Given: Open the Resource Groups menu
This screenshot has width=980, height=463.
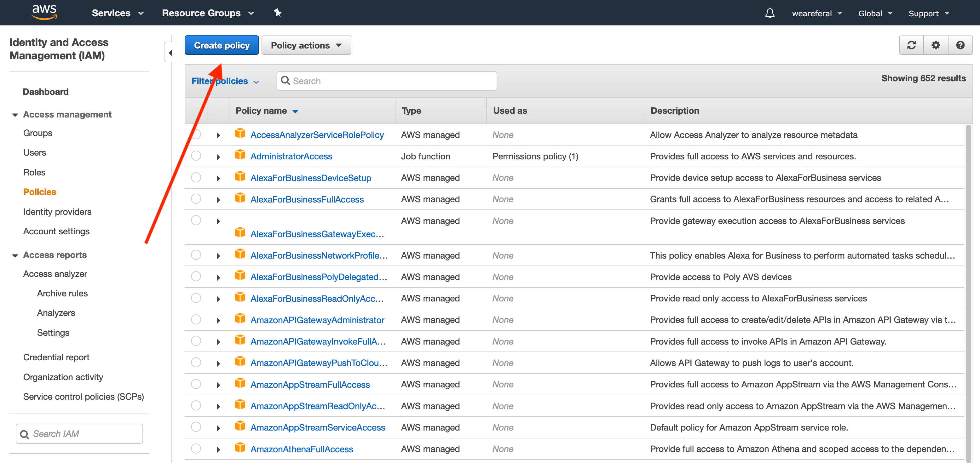Looking at the screenshot, I should [x=208, y=13].
